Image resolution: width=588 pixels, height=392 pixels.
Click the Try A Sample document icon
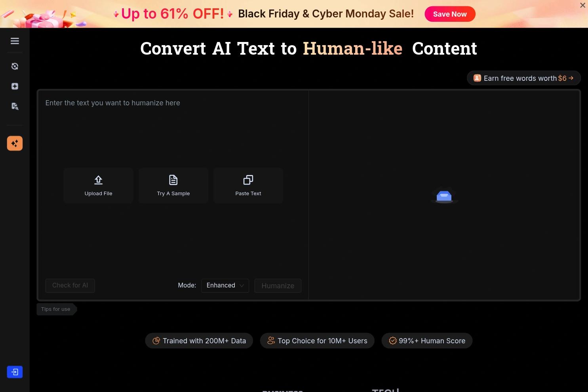pyautogui.click(x=173, y=180)
